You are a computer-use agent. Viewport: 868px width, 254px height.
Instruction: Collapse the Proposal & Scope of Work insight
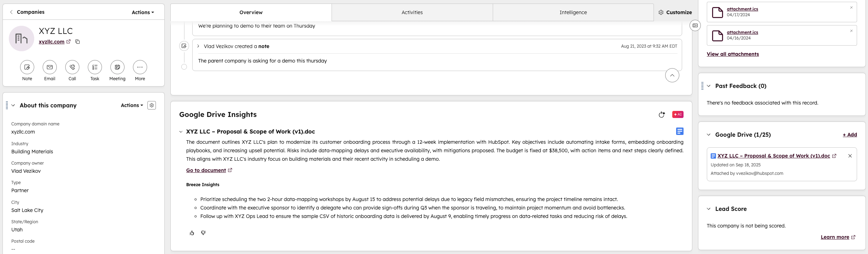tap(181, 132)
